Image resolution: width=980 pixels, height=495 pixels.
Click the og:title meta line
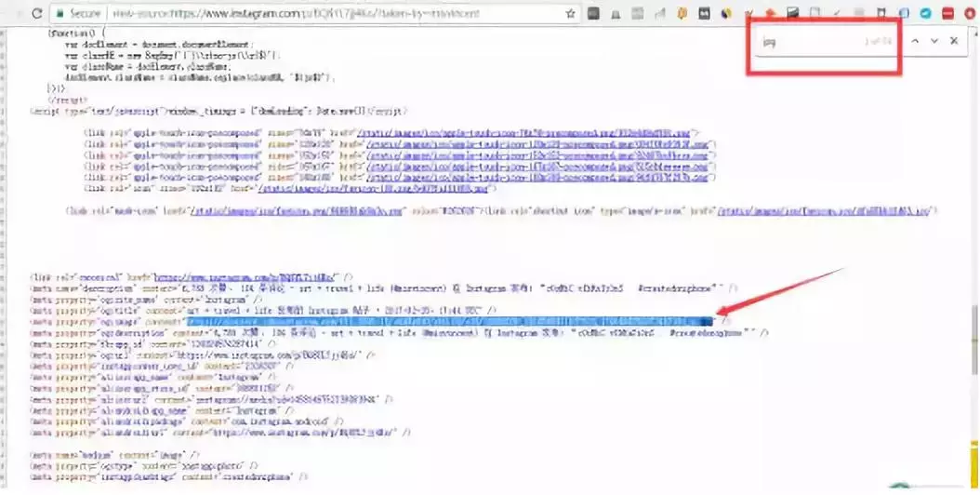pyautogui.click(x=263, y=311)
